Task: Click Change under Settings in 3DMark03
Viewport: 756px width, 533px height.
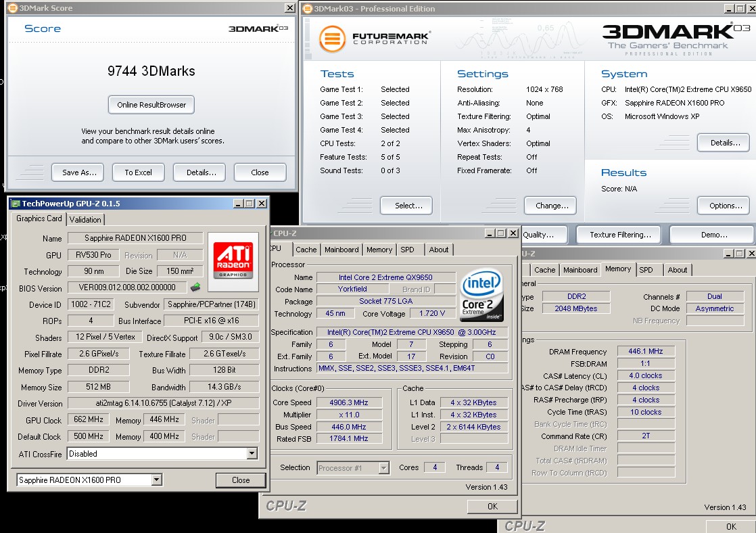Action: tap(550, 206)
